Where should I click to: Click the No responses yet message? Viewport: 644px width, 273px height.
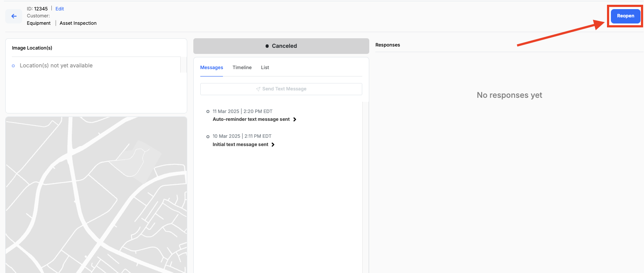509,95
